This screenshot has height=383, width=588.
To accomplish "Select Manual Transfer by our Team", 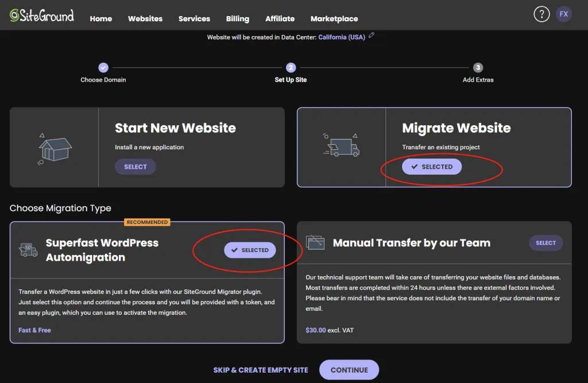I will 546,243.
